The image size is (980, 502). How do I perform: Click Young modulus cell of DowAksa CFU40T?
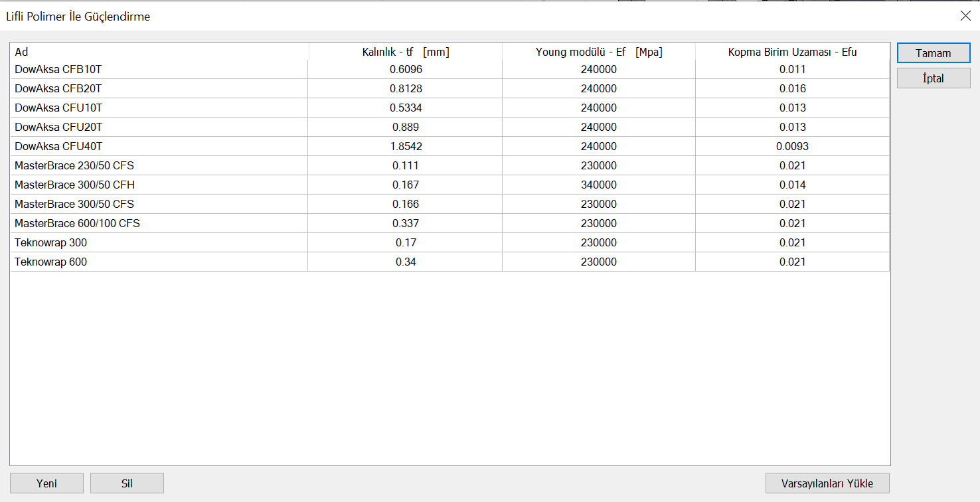pyautogui.click(x=599, y=146)
